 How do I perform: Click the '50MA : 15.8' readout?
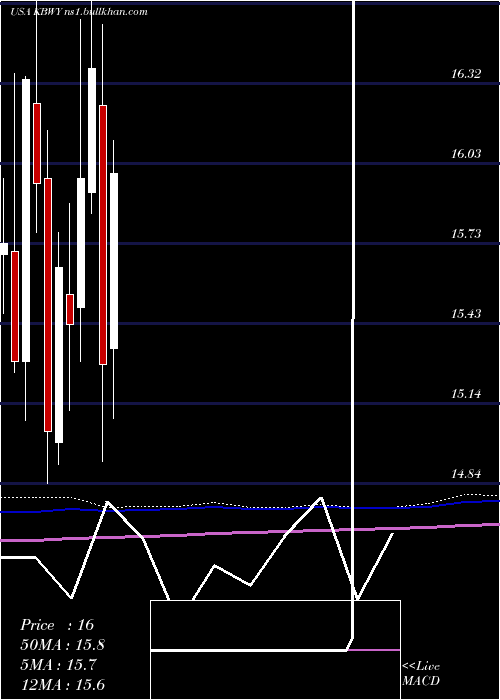pos(62,645)
